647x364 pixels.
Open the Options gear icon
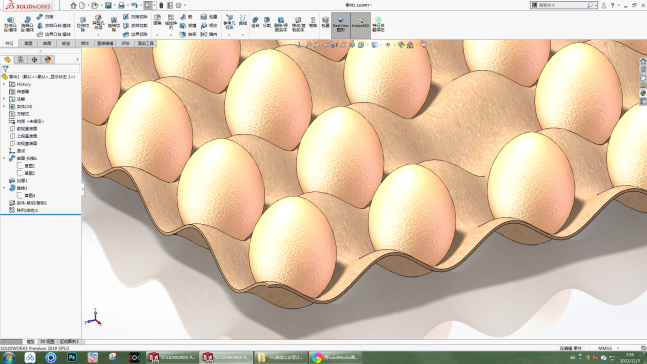pyautogui.click(x=178, y=5)
